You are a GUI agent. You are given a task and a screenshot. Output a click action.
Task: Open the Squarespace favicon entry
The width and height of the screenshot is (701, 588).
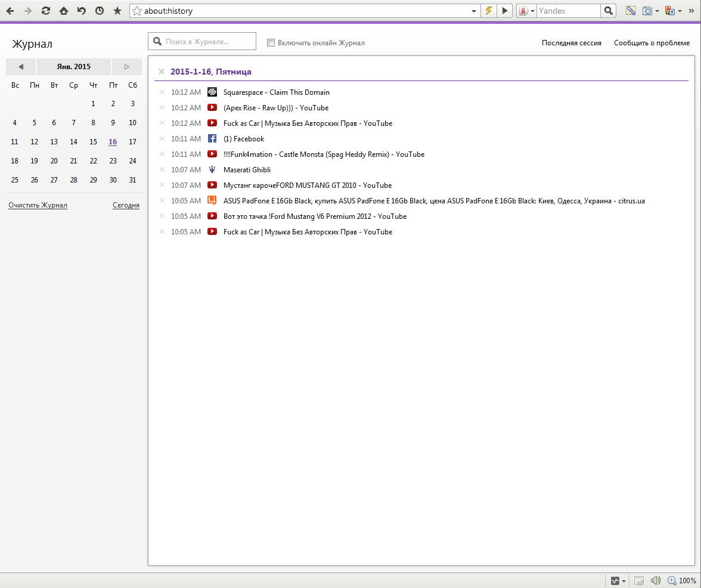pos(212,92)
